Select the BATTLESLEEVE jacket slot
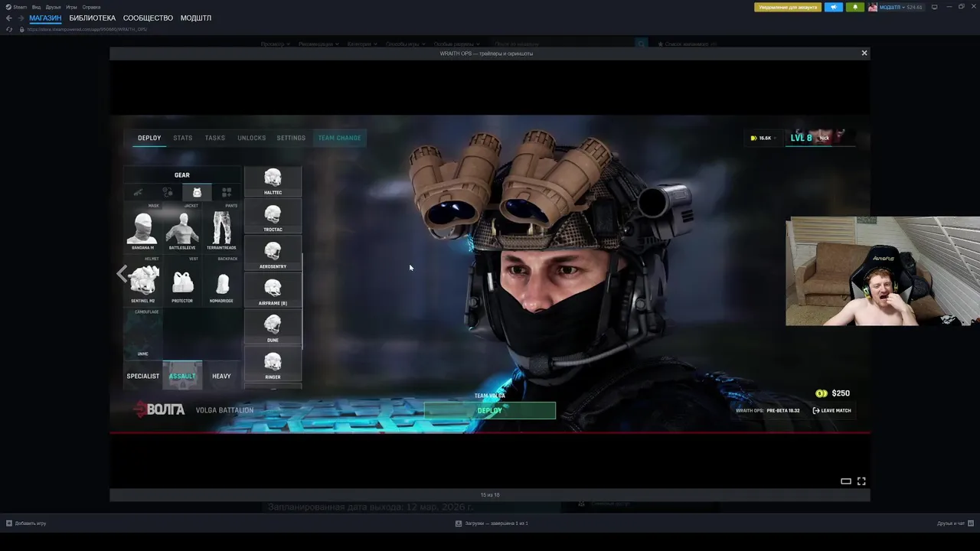The height and width of the screenshot is (551, 980). click(x=182, y=228)
